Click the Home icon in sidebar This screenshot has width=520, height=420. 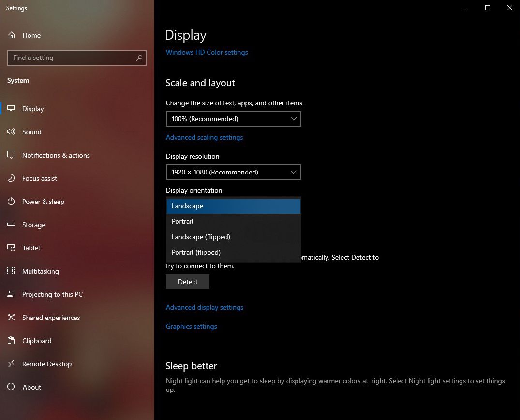coord(12,35)
